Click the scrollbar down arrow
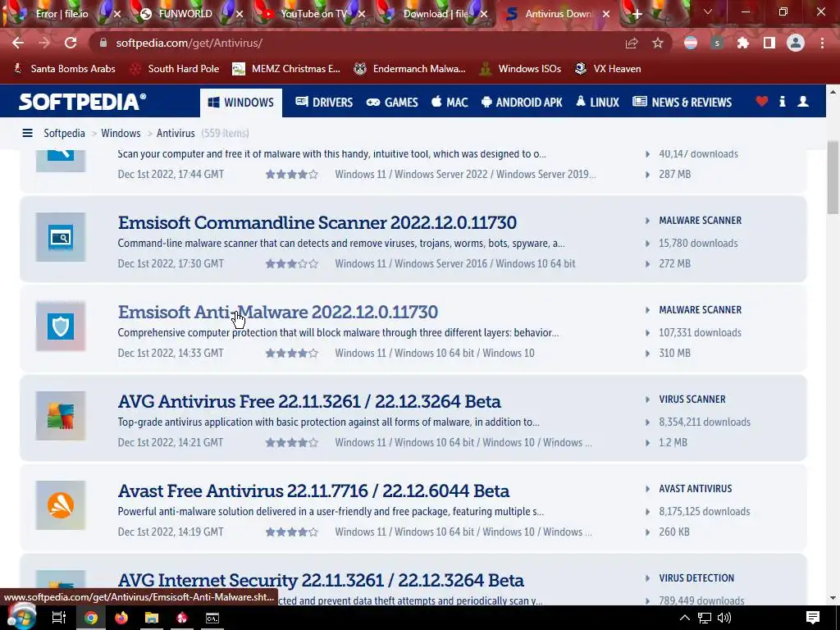 point(833,598)
